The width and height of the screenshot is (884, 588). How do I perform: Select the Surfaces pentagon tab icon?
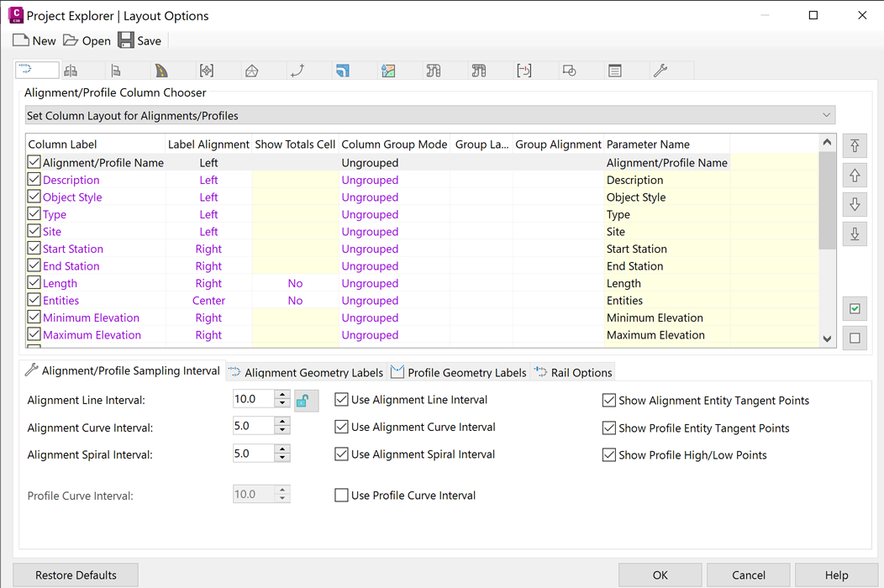pos(252,71)
